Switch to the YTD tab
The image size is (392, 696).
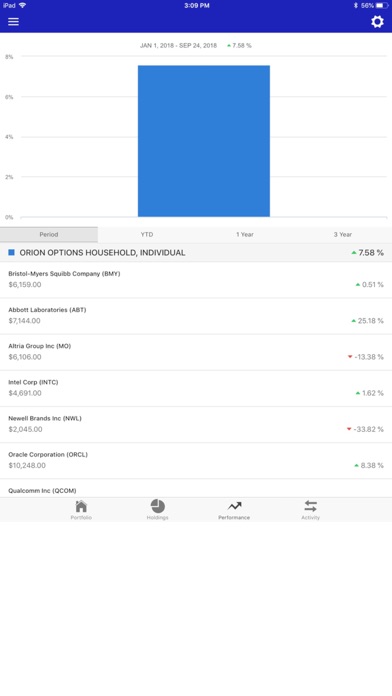point(147,234)
